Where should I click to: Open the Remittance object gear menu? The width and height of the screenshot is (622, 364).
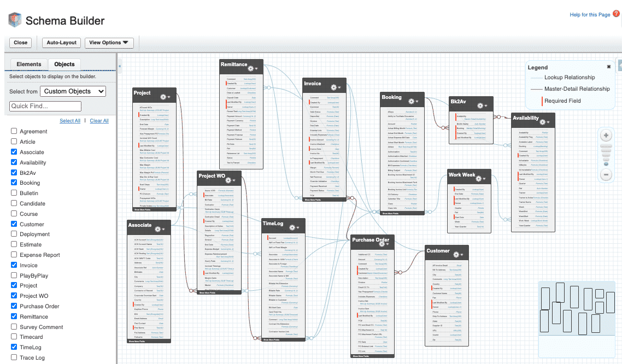point(253,69)
